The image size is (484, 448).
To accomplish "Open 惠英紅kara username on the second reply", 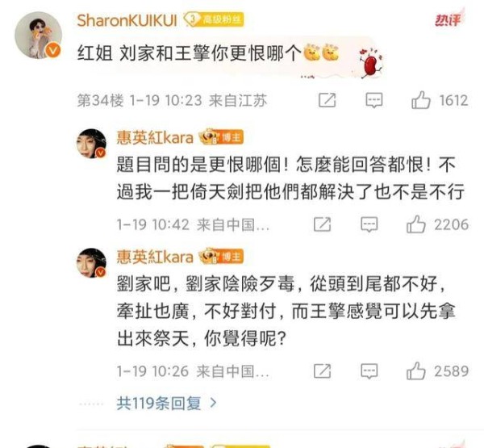I will tap(155, 257).
